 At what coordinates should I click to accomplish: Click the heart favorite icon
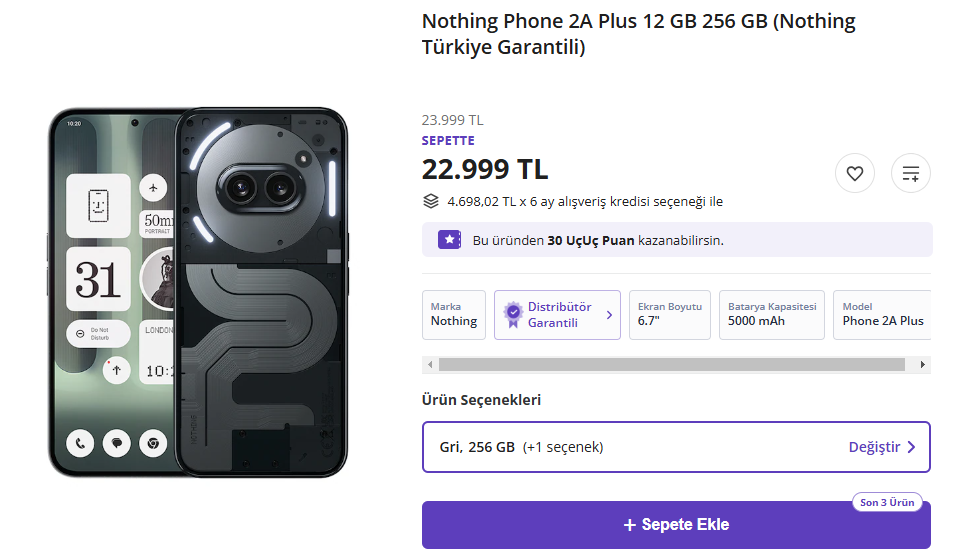[854, 174]
